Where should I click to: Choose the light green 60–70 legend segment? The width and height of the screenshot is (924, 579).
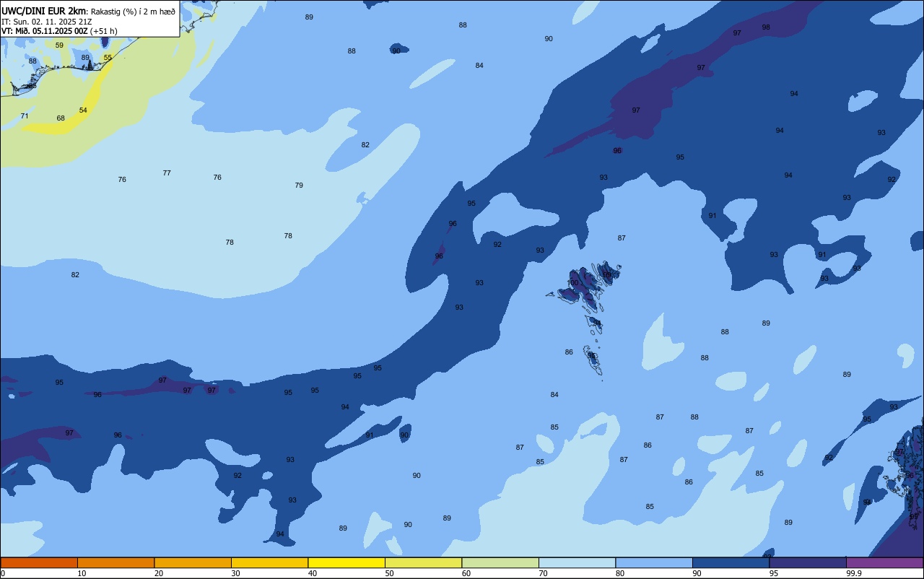coord(500,562)
